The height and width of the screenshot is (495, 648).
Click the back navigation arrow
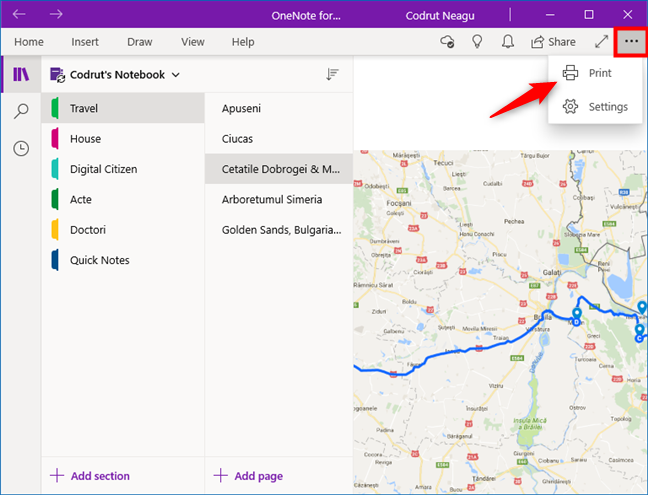19,14
